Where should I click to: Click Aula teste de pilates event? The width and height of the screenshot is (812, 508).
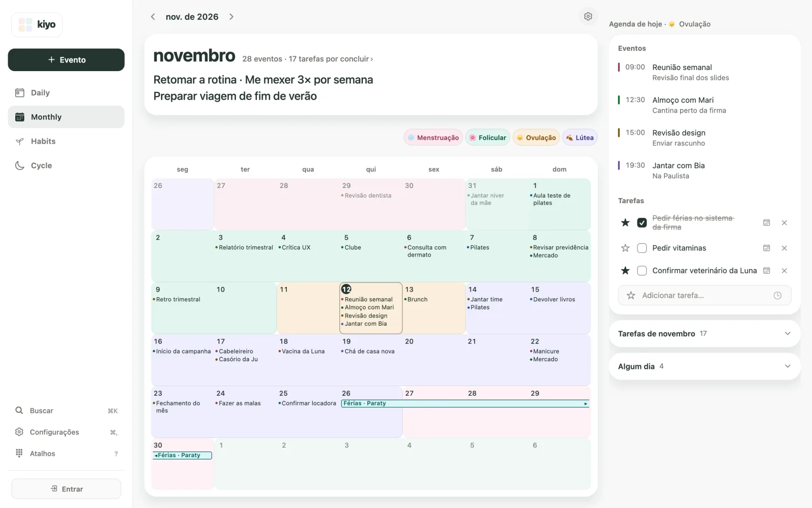550,199
